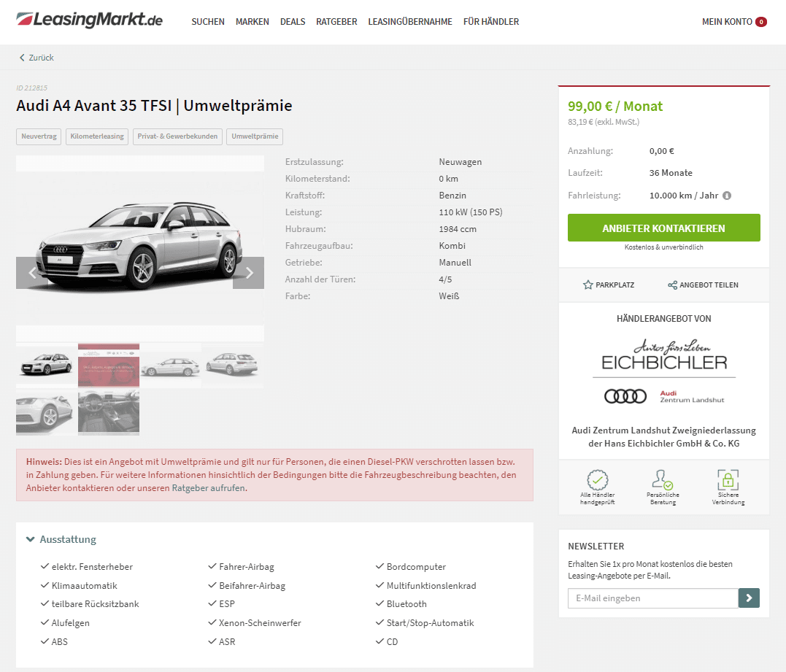Click the '1984 ccm' Hubraum value
Image resolution: width=786 pixels, height=672 pixels.
pos(458,229)
